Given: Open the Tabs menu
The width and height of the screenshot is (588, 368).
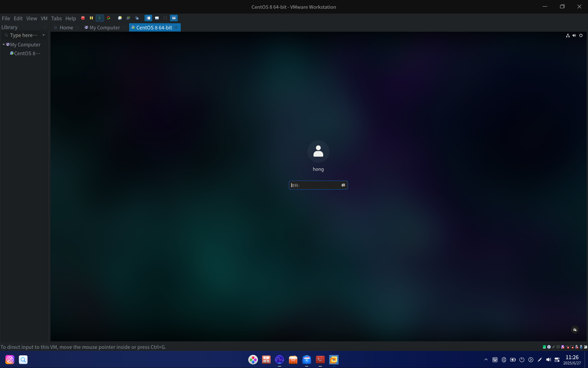Looking at the screenshot, I should pos(56,18).
